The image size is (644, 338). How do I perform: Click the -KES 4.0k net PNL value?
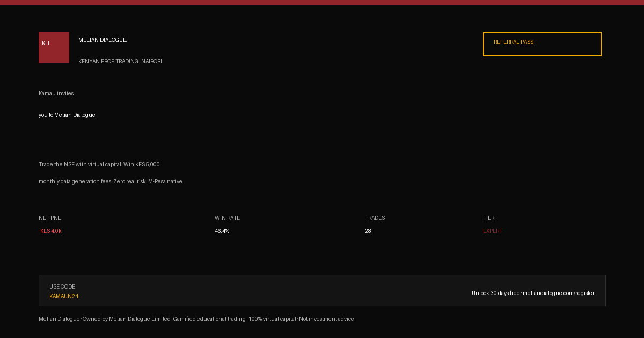50,231
